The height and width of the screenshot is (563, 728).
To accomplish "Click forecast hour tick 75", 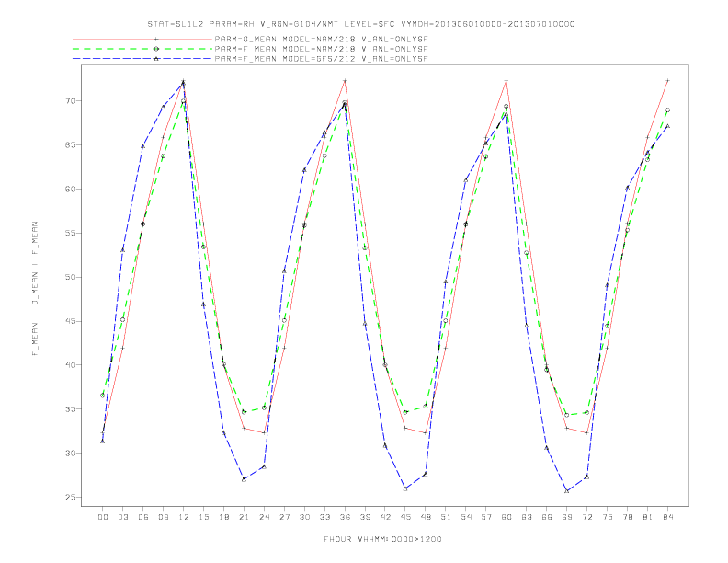I will pyautogui.click(x=608, y=517).
